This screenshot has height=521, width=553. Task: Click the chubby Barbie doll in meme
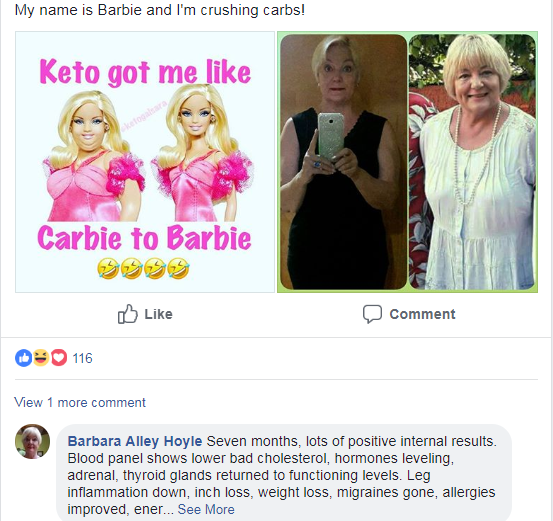[93, 156]
